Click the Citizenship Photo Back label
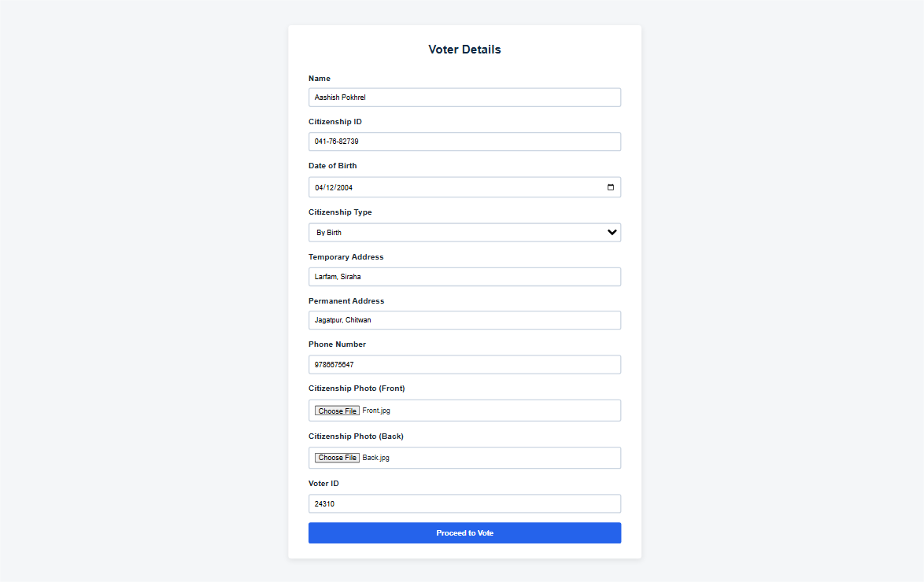 click(x=357, y=436)
